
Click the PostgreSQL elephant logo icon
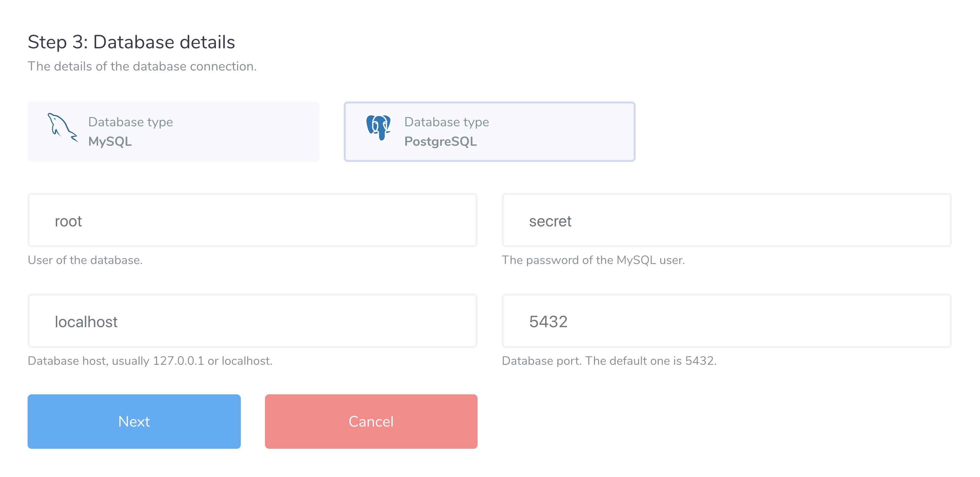(379, 128)
